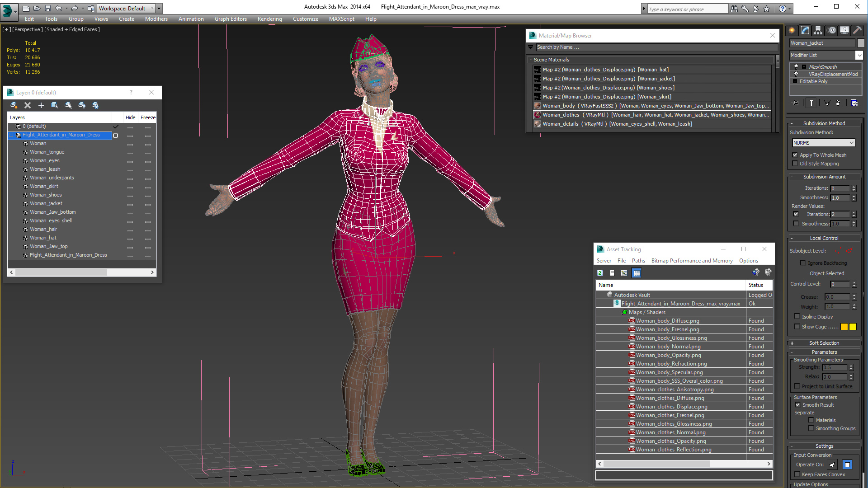Click the second Show Cage color swatch
This screenshot has height=488, width=868.
pos(853,327)
